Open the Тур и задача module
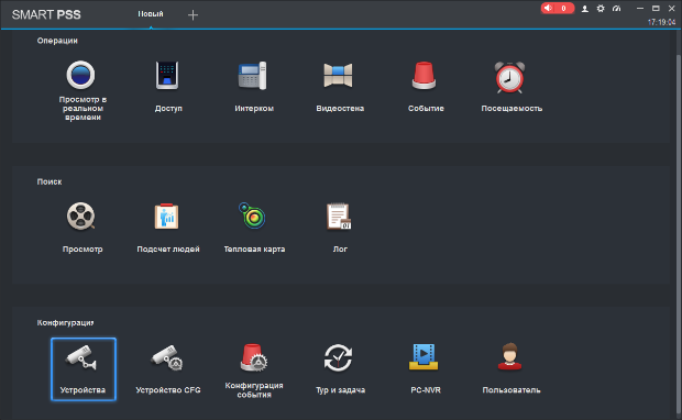682x420 pixels. pyautogui.click(x=339, y=358)
